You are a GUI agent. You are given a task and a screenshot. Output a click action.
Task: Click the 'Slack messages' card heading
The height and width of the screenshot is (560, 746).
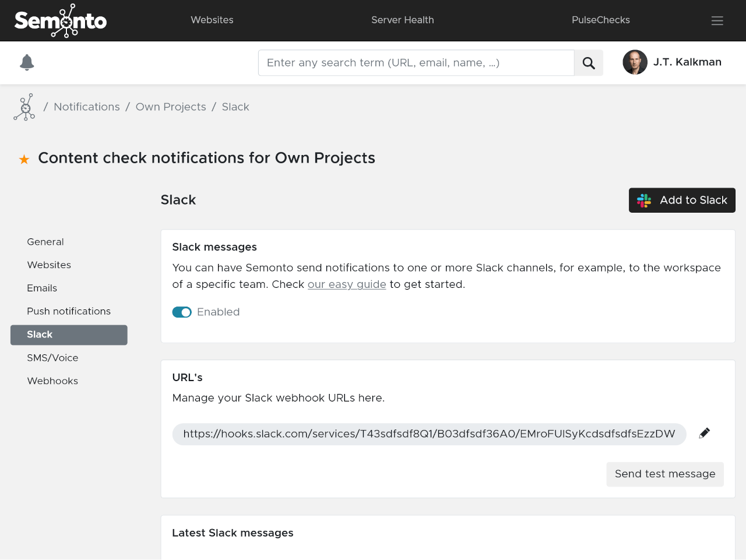click(214, 247)
